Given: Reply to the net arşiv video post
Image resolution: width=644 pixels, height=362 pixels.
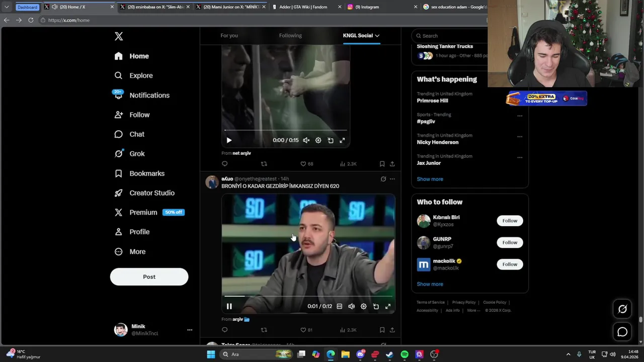Looking at the screenshot, I should (224, 164).
